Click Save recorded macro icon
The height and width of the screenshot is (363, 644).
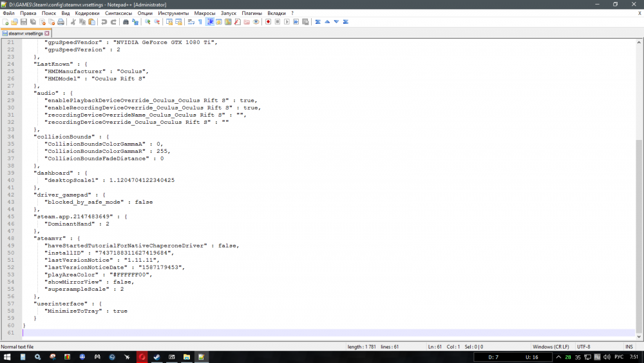305,22
